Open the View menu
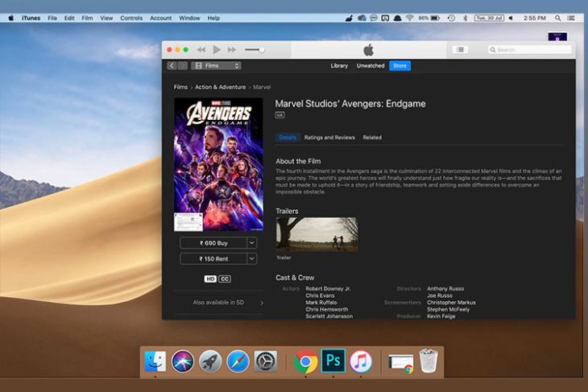 coord(106,18)
